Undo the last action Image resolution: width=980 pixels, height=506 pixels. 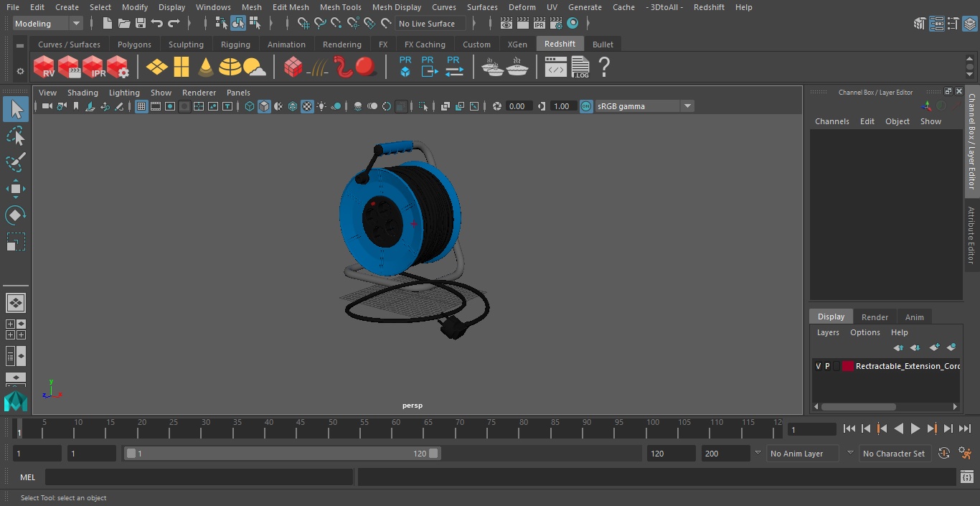(157, 24)
